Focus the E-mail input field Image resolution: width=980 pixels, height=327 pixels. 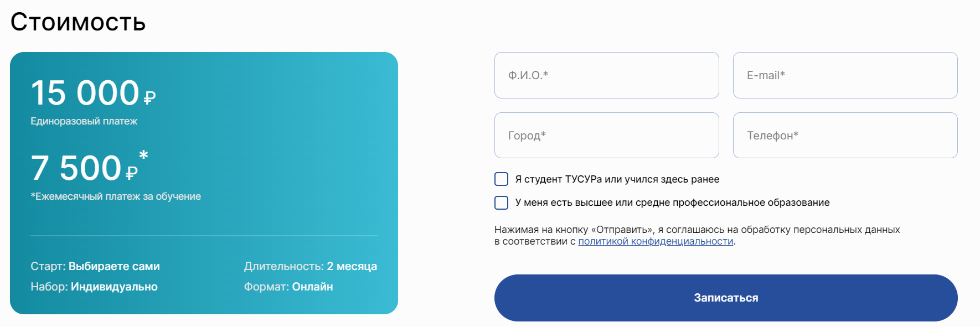(845, 75)
